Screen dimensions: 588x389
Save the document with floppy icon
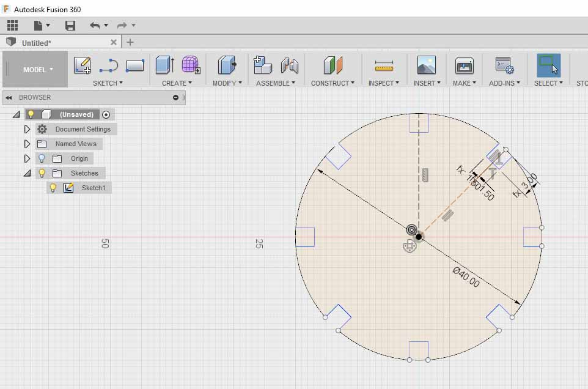pos(70,25)
